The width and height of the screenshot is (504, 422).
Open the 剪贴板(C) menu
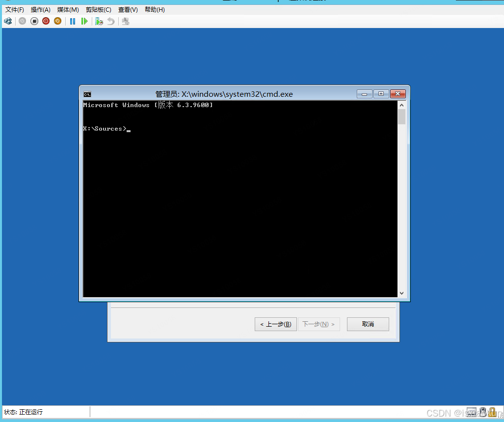click(x=98, y=9)
